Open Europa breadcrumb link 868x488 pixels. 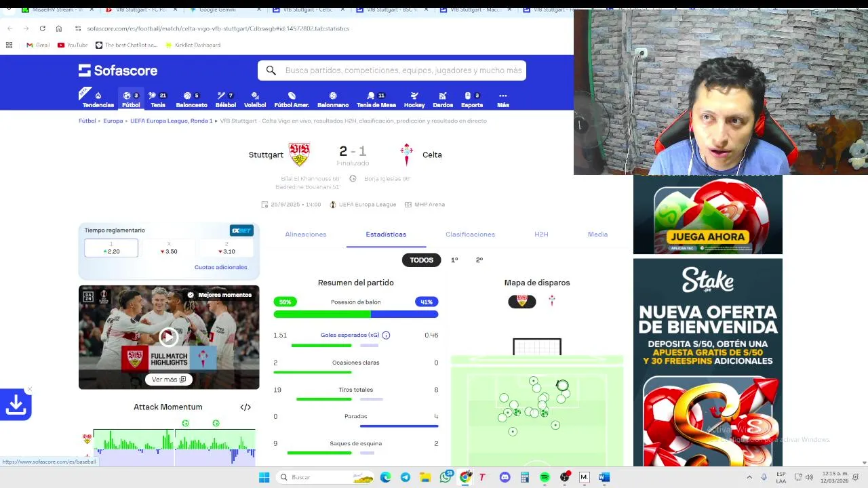pos(113,121)
